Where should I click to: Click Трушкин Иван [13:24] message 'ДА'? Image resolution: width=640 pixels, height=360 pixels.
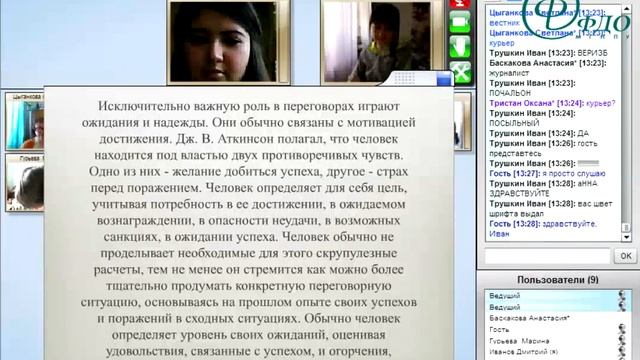tap(583, 133)
